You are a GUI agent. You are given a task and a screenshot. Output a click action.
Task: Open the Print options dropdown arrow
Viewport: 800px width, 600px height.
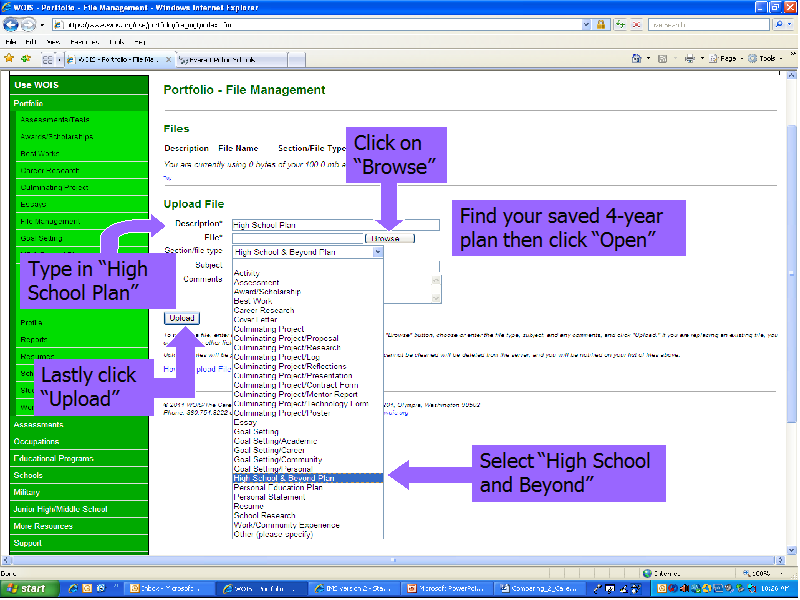702,59
